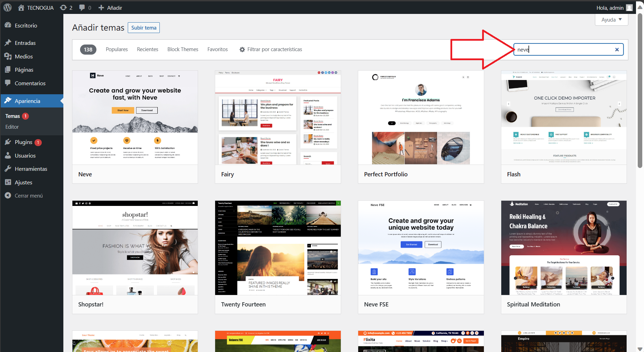Open the Entradas menu label
Screen dimensions: 644x352
[x=25, y=43]
